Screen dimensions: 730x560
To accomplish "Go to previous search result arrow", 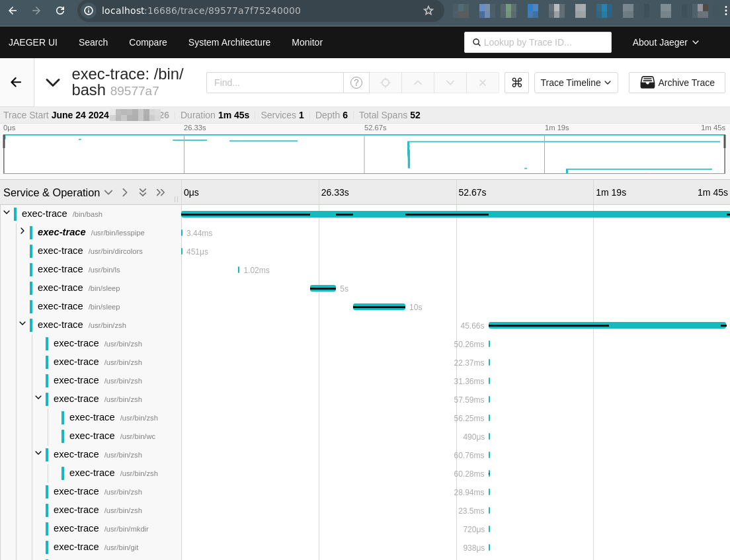I will pyautogui.click(x=417, y=83).
